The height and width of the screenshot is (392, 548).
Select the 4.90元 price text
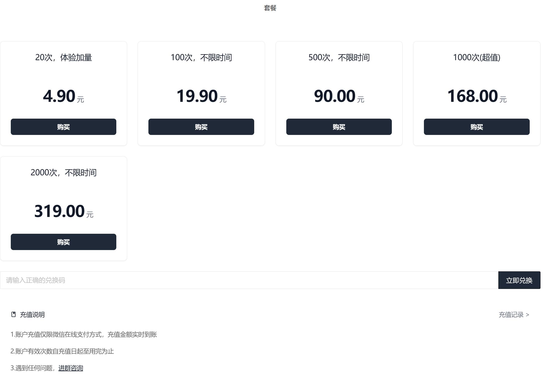[59, 96]
